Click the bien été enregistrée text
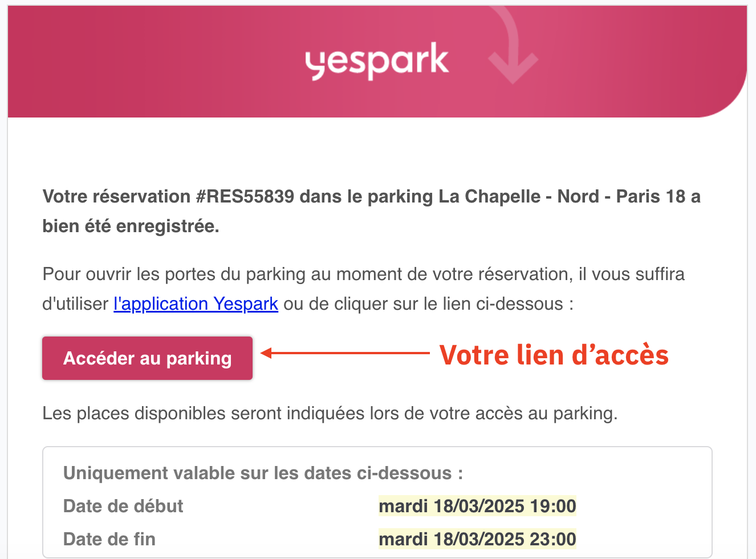Screen dimensions: 756x559 click(131, 226)
